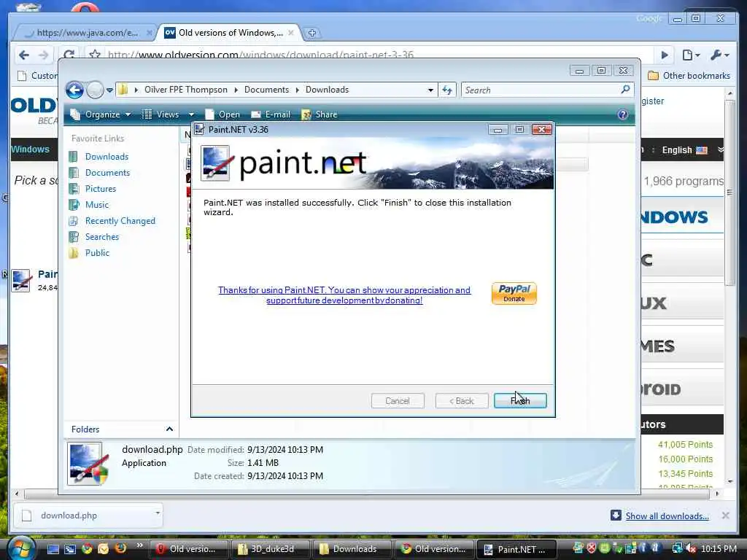This screenshot has height=560, width=747.
Task: Click the PayPal Donate button
Action: tap(514, 293)
